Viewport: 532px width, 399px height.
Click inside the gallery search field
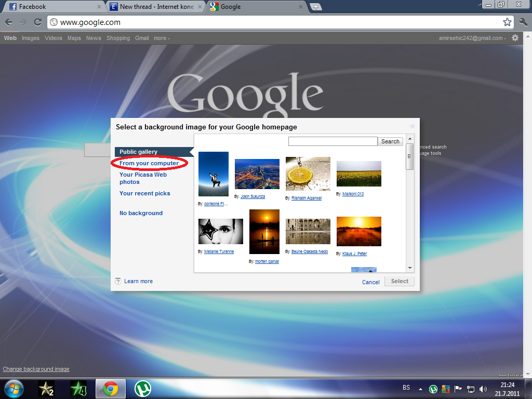point(332,141)
